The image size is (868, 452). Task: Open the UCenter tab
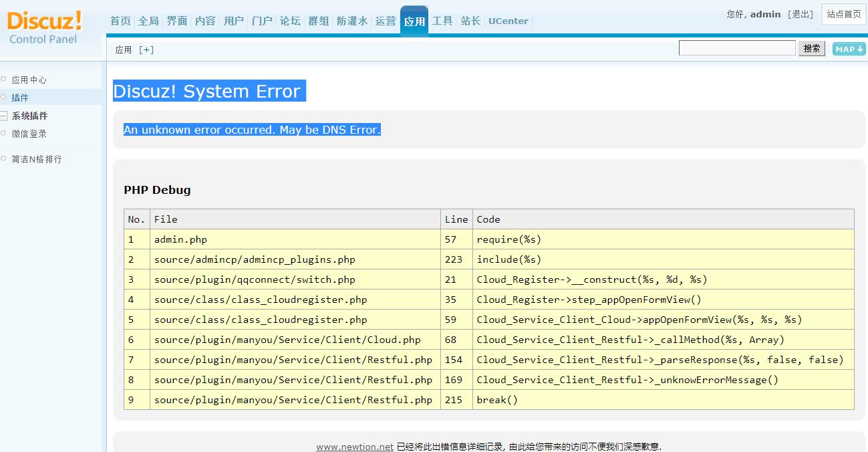coord(508,21)
